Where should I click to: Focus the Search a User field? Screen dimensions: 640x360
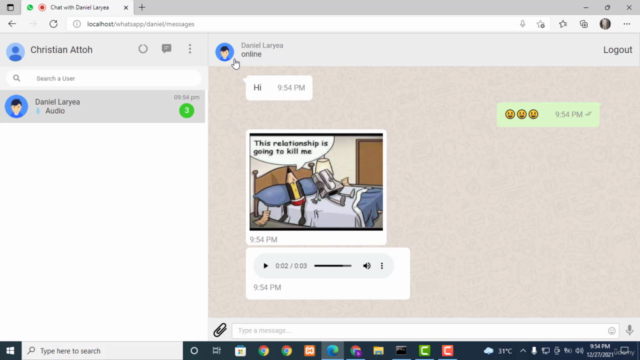point(104,78)
